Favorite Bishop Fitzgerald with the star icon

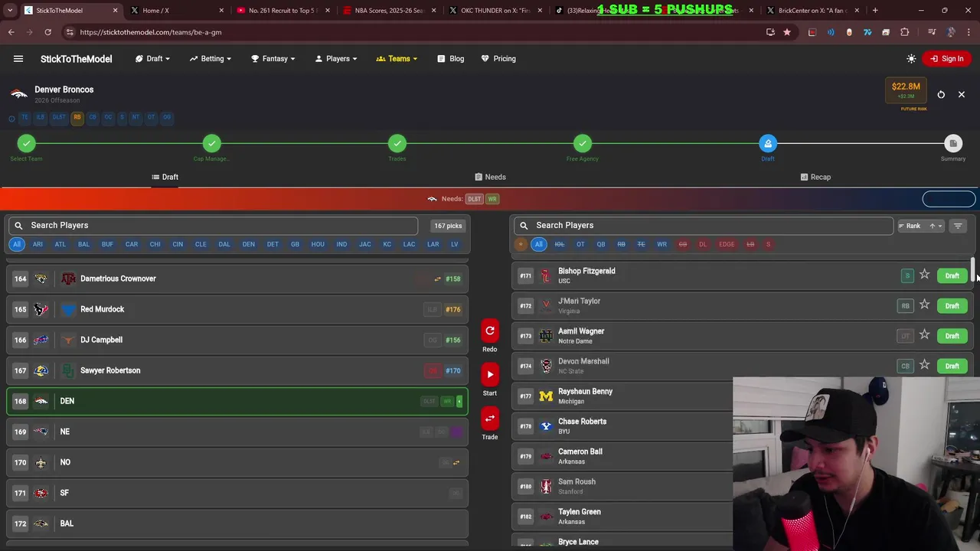point(924,275)
